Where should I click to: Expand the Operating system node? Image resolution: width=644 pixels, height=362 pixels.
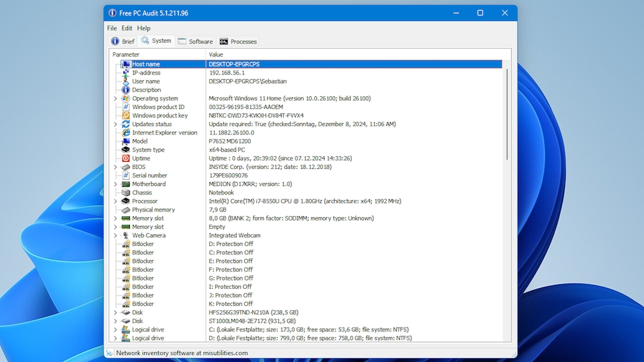[x=115, y=99]
